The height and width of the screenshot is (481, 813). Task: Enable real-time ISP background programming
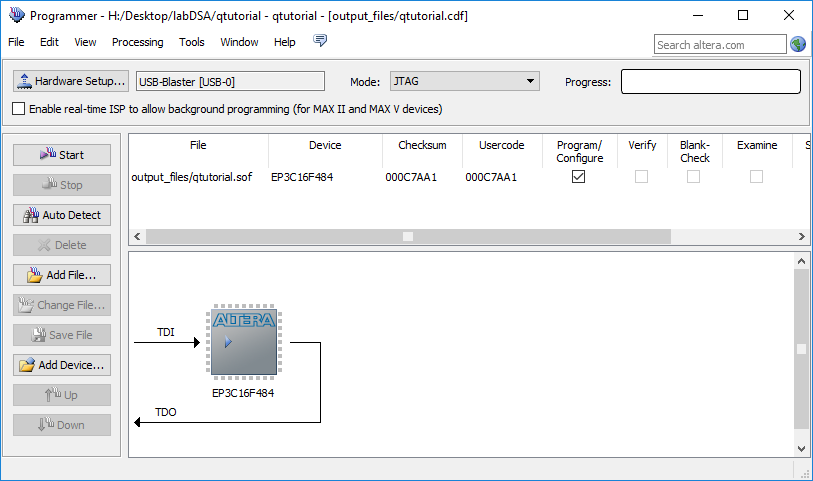(x=19, y=109)
